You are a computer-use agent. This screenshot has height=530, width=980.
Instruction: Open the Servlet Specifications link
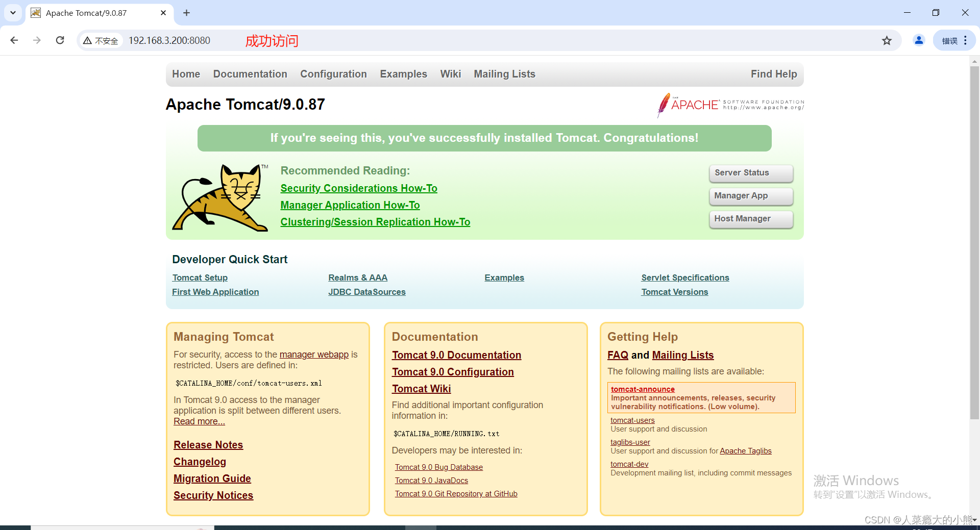[x=685, y=277]
